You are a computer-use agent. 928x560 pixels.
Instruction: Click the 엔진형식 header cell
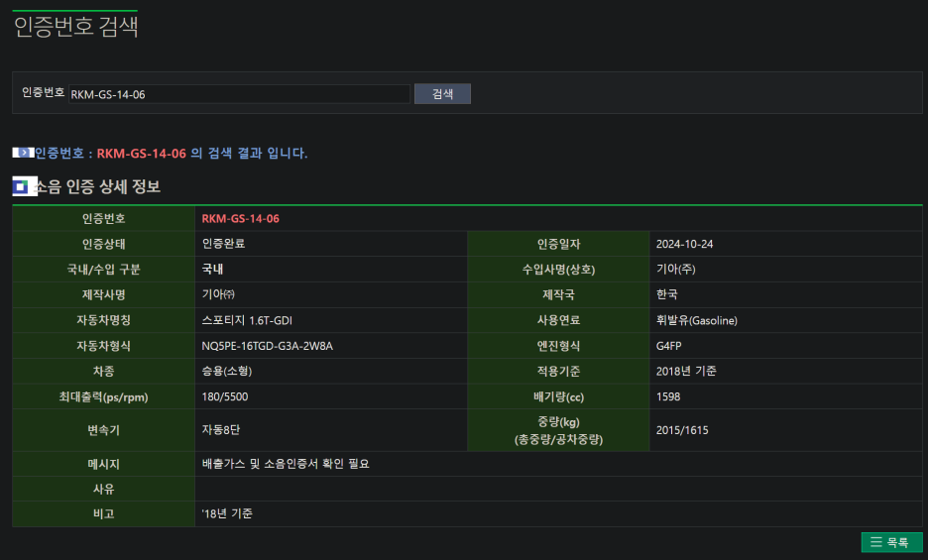[x=559, y=346]
